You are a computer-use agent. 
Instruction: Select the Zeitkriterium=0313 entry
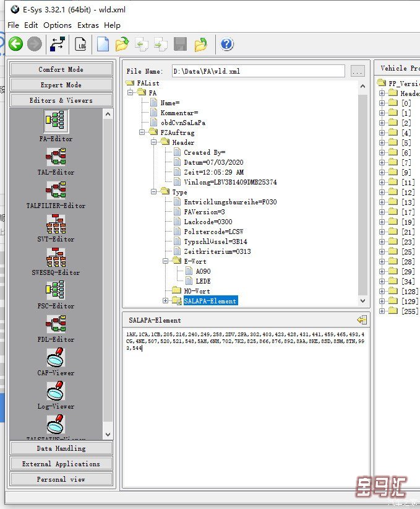pos(217,251)
